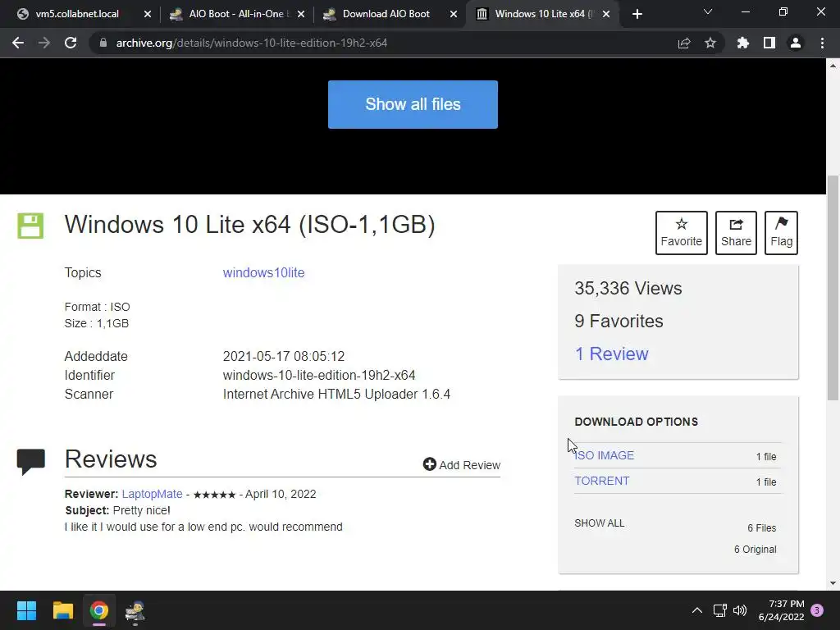The height and width of the screenshot is (630, 840).
Task: Click the 6 Files count
Action: 762,528
